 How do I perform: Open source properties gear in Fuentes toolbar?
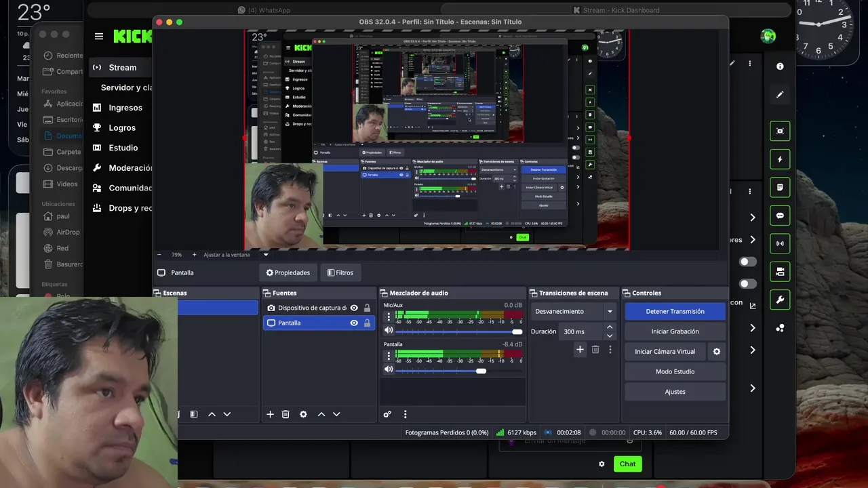(303, 414)
